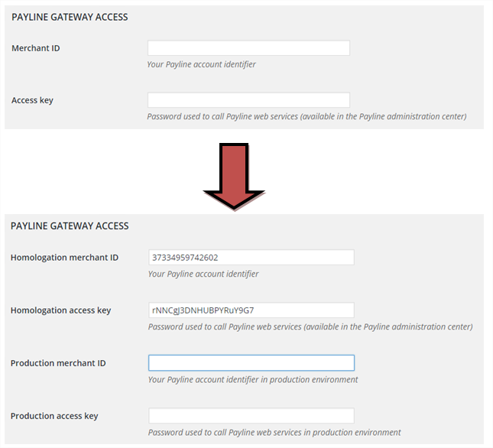Click the "Production merchant ID" label
The image size is (493, 448).
point(58,363)
